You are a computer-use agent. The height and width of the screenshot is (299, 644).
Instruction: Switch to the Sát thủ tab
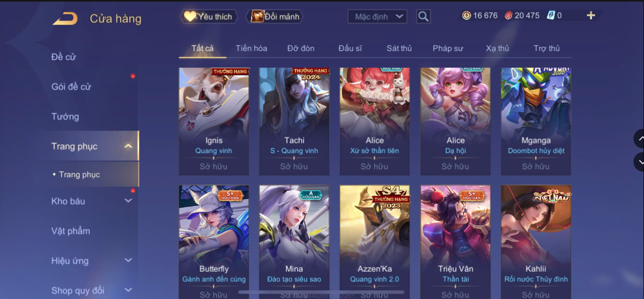[x=399, y=48]
